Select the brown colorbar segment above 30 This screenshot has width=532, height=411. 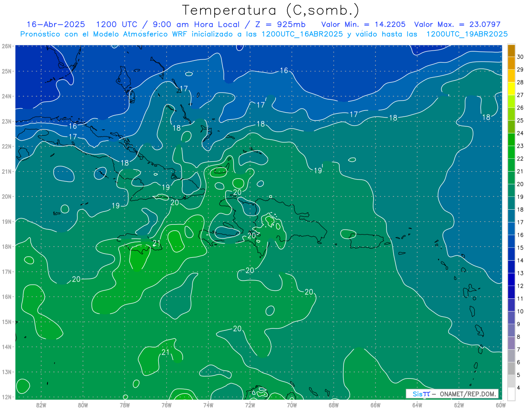(x=511, y=51)
